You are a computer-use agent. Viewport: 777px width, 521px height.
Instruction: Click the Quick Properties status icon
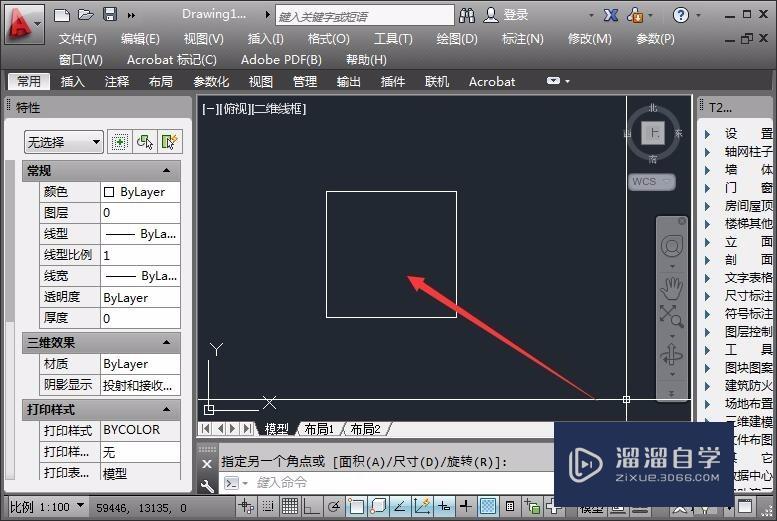tap(509, 506)
